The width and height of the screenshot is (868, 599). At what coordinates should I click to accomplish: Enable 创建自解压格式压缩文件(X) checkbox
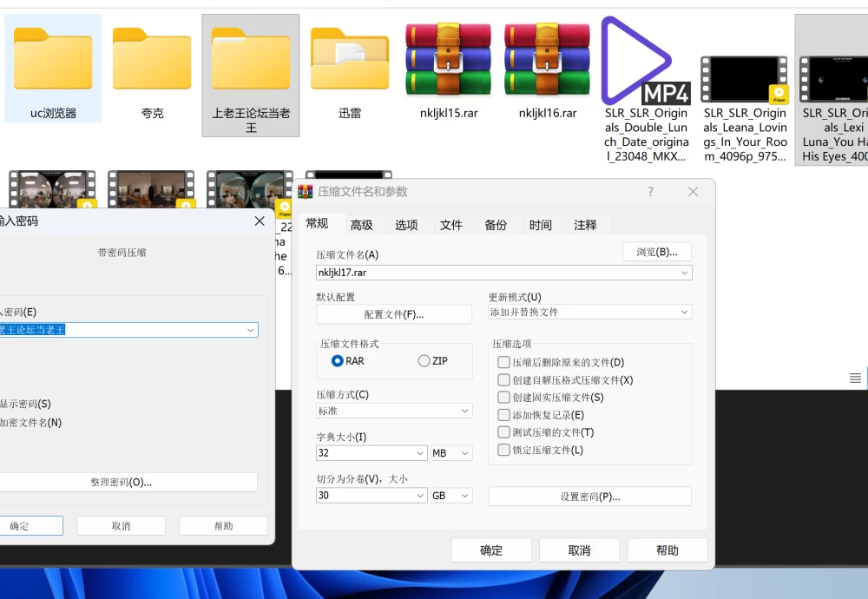coord(503,379)
